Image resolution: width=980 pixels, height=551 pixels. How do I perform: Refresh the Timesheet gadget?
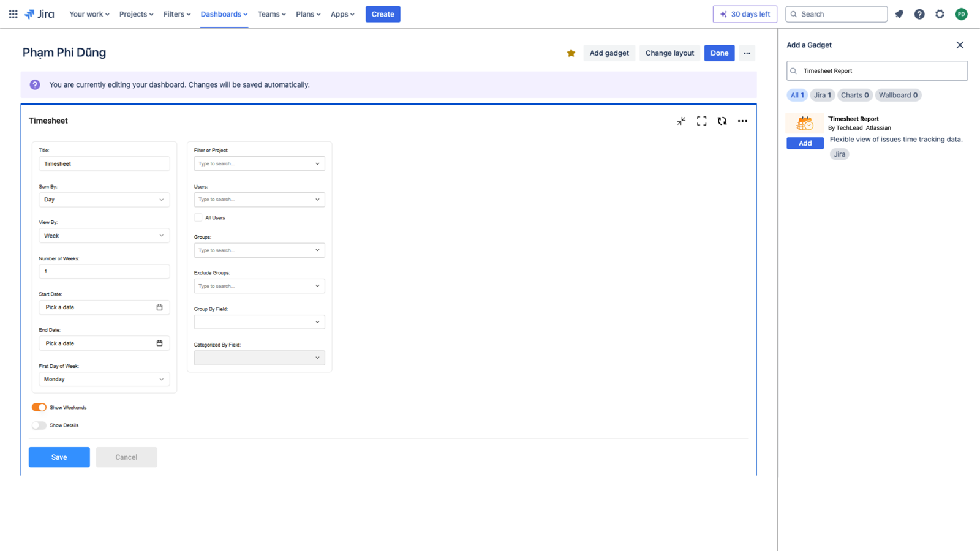pos(722,121)
